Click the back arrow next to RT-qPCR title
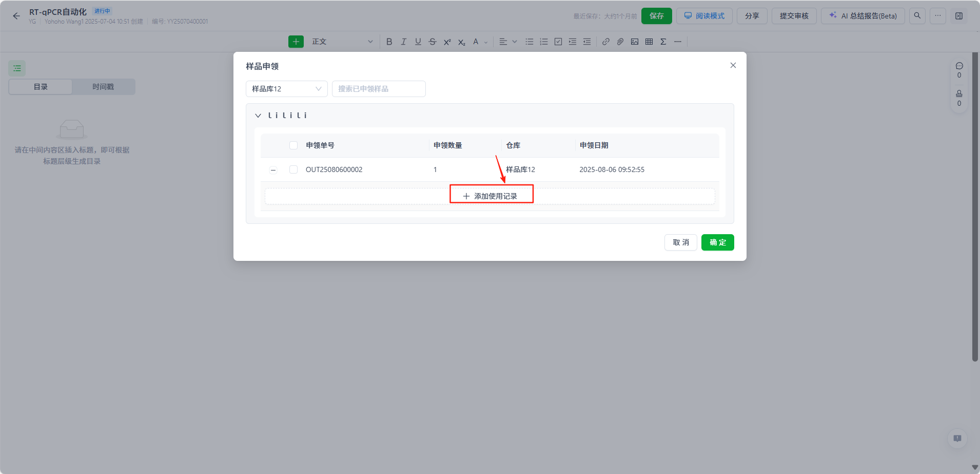The image size is (980, 474). tap(16, 16)
